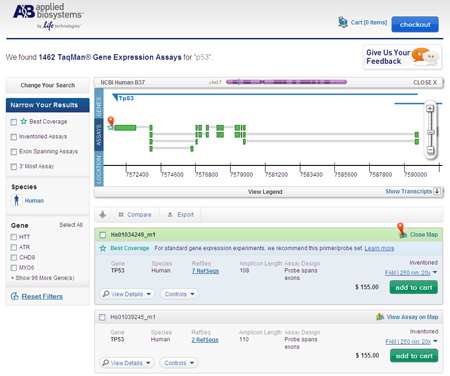
Task: Click the Human species figure icon
Action: pyautogui.click(x=17, y=200)
